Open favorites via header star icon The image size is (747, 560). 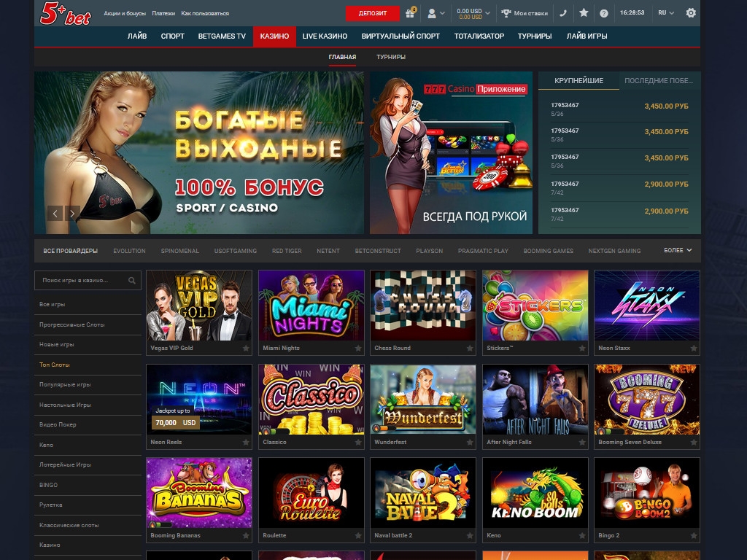584,13
